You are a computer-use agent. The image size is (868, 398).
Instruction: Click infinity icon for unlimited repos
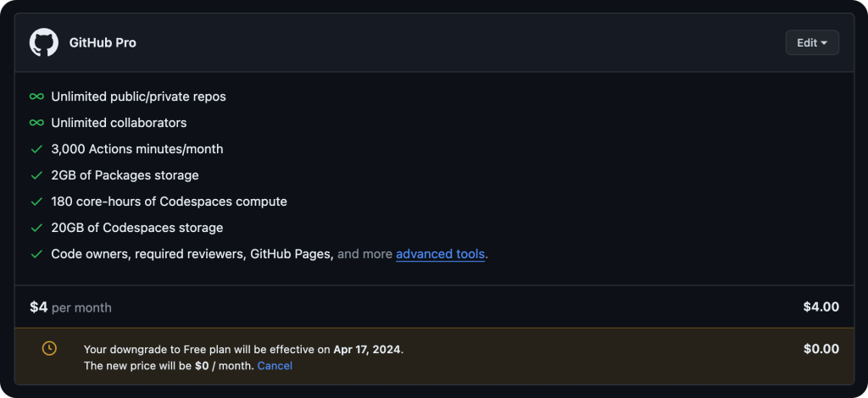[36, 97]
